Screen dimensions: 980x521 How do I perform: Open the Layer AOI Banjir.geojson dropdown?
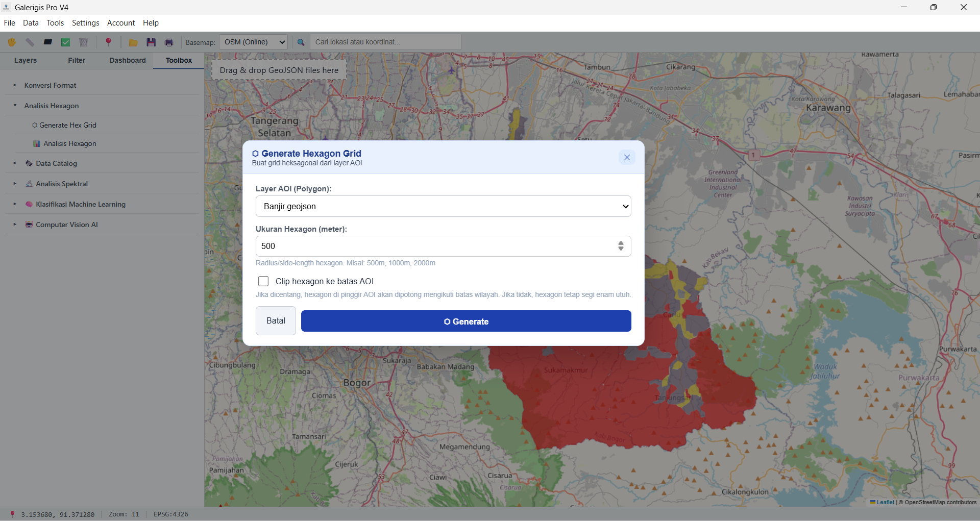[444, 207]
